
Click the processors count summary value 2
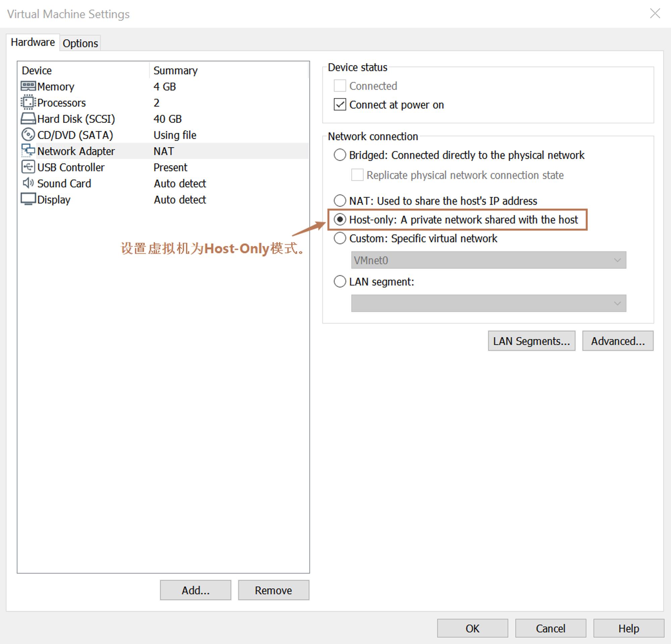[x=156, y=103]
